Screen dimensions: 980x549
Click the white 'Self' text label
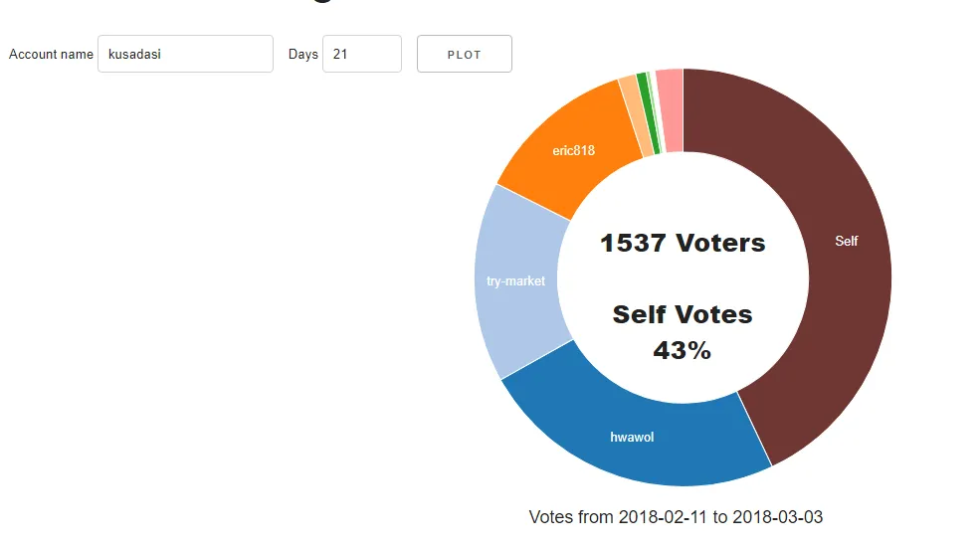pyautogui.click(x=847, y=241)
